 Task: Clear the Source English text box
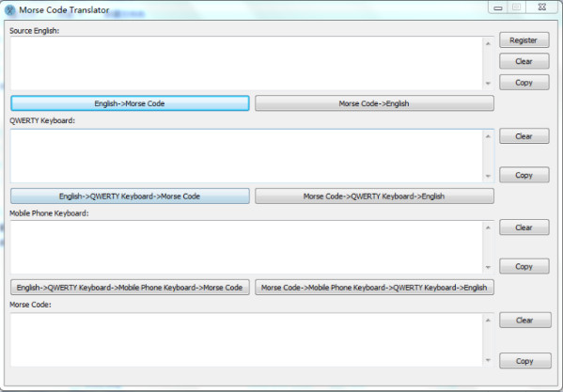coord(524,61)
